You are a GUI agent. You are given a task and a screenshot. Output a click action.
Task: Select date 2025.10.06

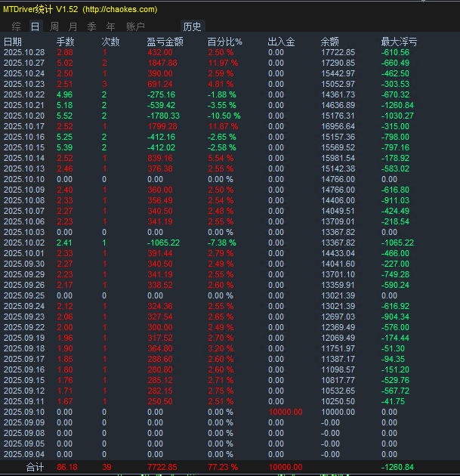24,221
